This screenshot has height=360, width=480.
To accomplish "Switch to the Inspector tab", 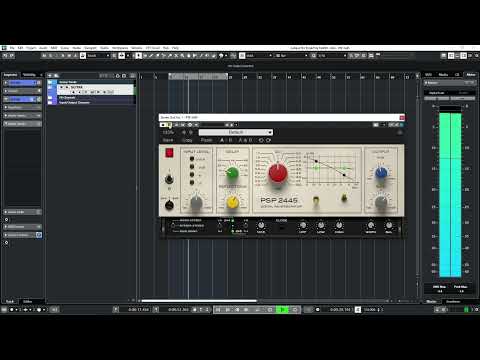I will coord(10,75).
